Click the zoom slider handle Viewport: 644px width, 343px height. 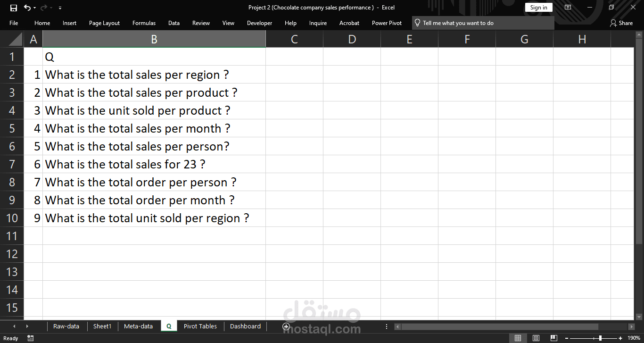pyautogui.click(x=600, y=338)
